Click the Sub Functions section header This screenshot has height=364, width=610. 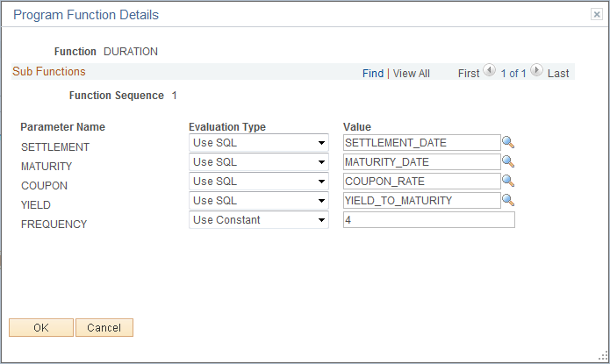click(49, 72)
